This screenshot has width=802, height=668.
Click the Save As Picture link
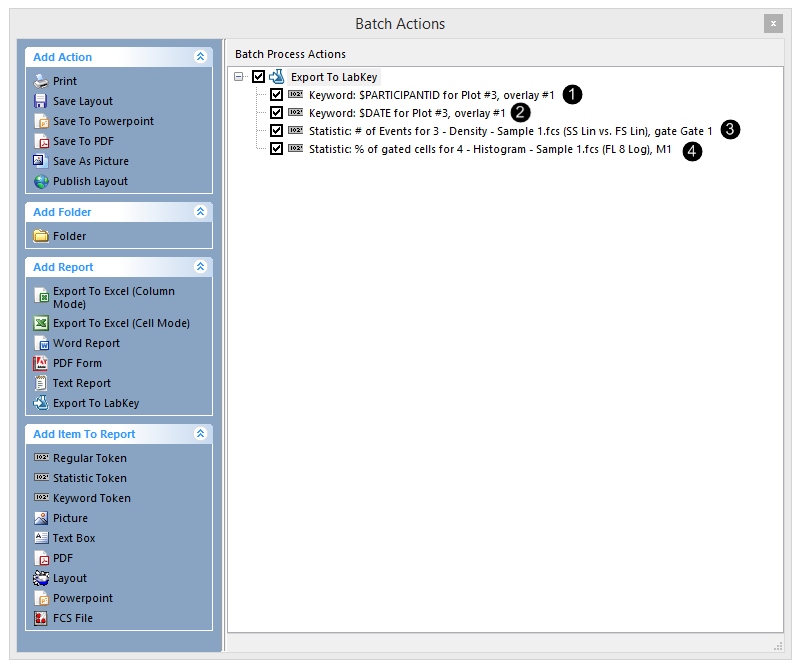pos(90,161)
